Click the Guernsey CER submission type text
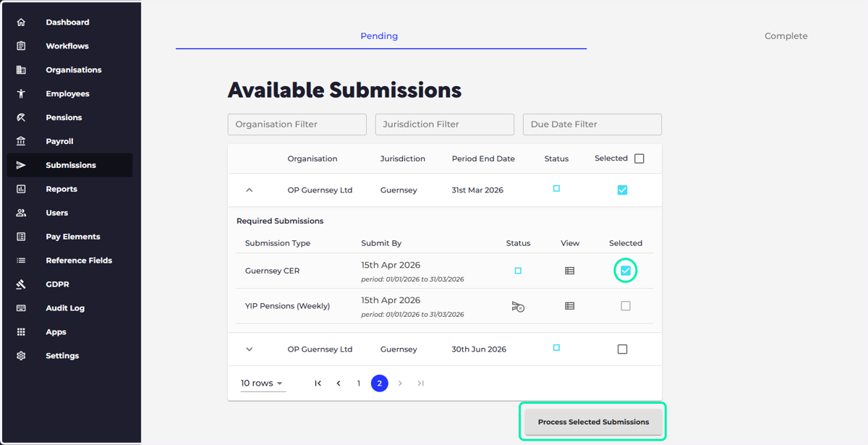The width and height of the screenshot is (868, 445). pyautogui.click(x=273, y=271)
